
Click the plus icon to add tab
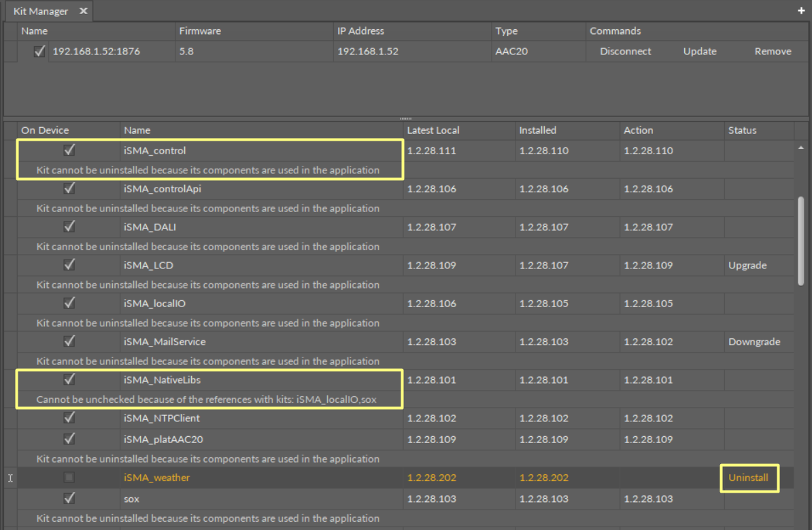801,12
